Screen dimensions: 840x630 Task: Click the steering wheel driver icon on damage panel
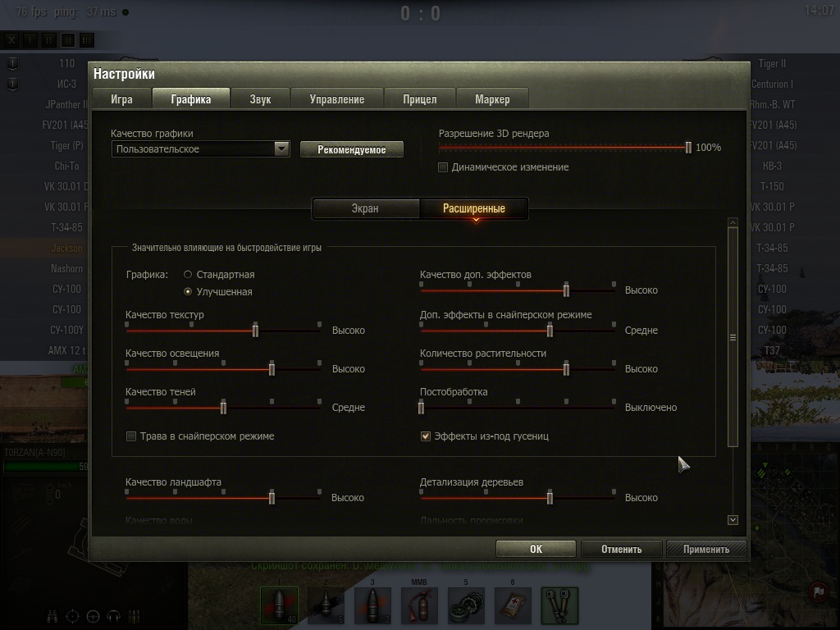point(93,617)
